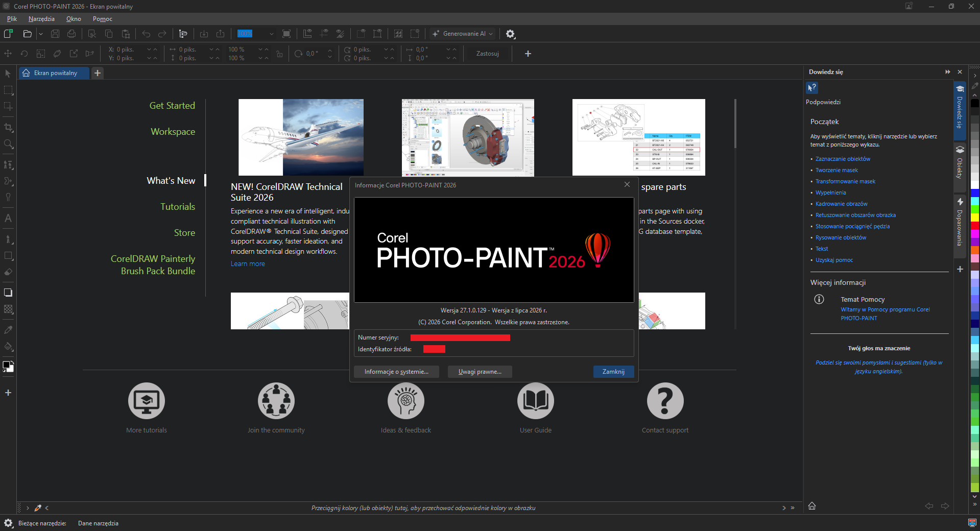Click the Podpowiedzi hints icon
This screenshot has height=531, width=980.
812,88
